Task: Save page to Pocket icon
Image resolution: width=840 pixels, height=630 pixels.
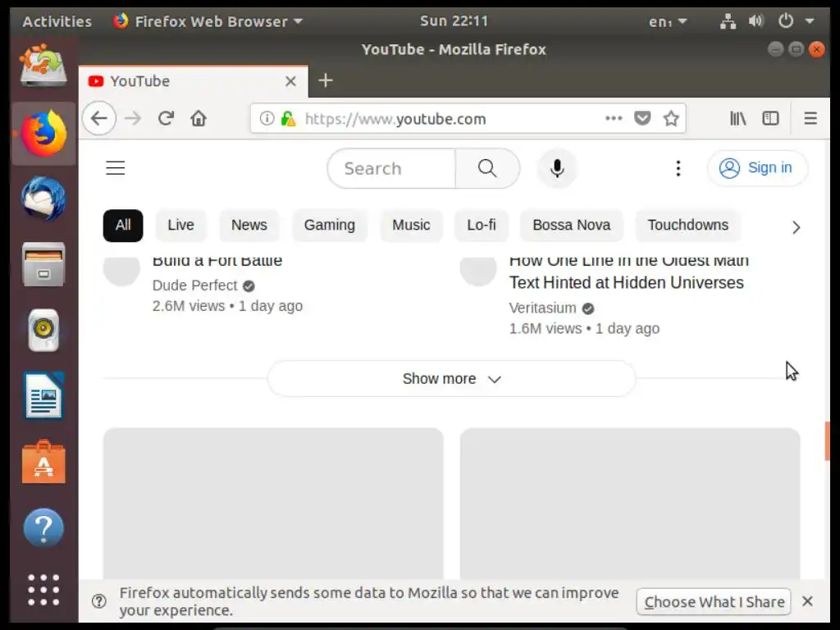Action: (x=642, y=118)
